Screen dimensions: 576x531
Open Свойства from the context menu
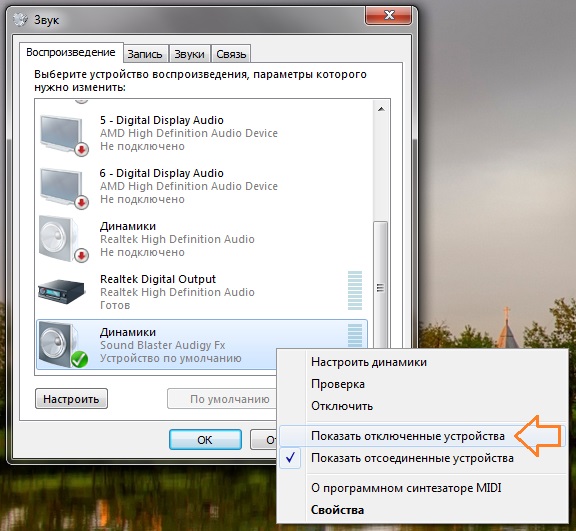(422, 510)
